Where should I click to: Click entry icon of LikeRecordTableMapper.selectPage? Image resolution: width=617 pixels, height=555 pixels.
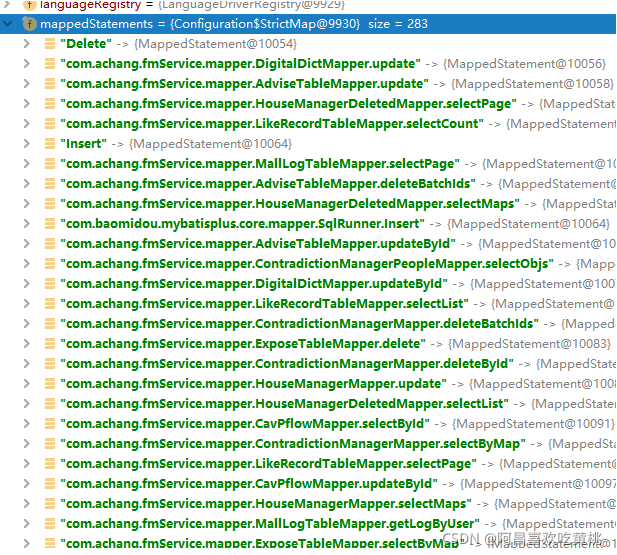click(x=50, y=464)
